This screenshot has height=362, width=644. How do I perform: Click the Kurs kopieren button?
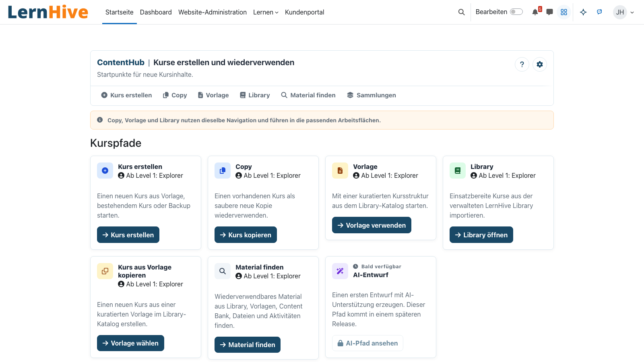(246, 235)
